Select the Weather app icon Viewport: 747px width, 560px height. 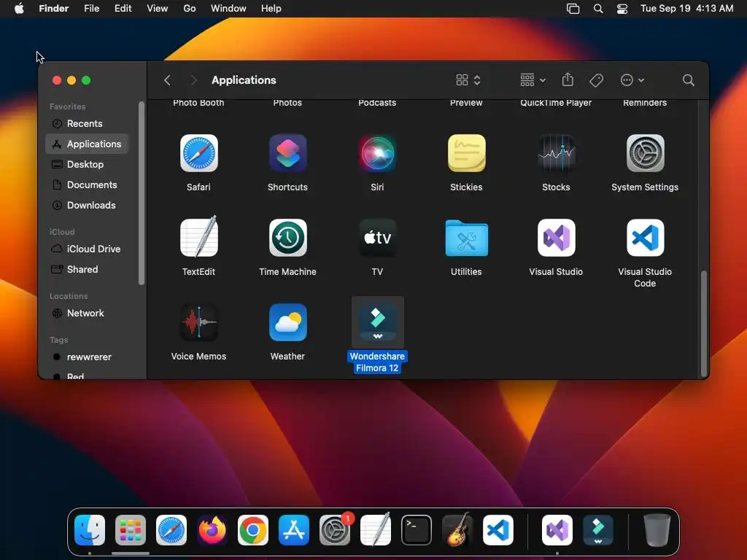point(287,322)
